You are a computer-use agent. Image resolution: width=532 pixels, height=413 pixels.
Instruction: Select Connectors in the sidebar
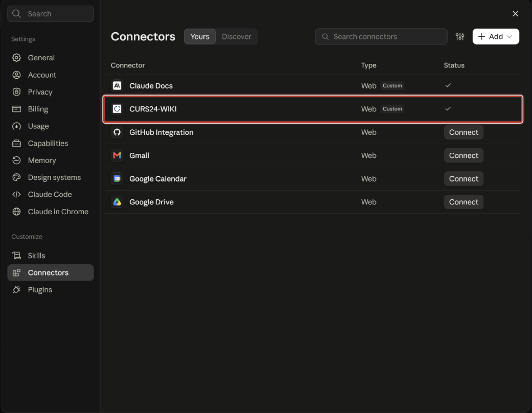(51, 272)
